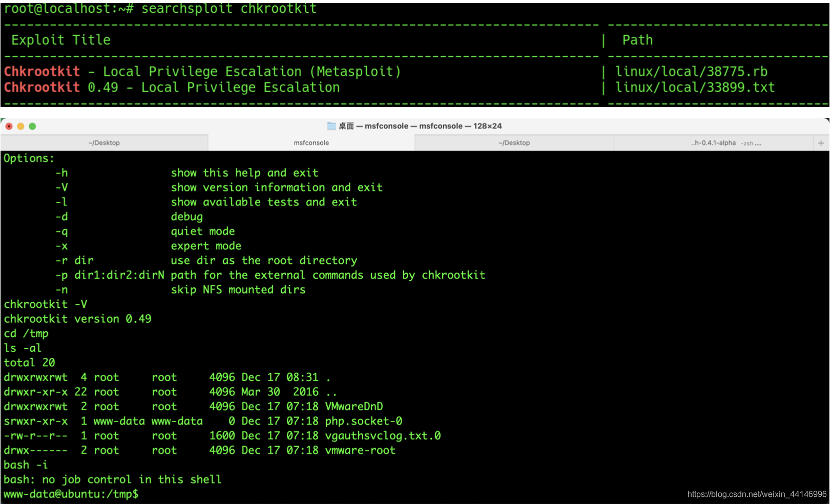
Task: Click the green zoom window button
Action: click(x=32, y=126)
